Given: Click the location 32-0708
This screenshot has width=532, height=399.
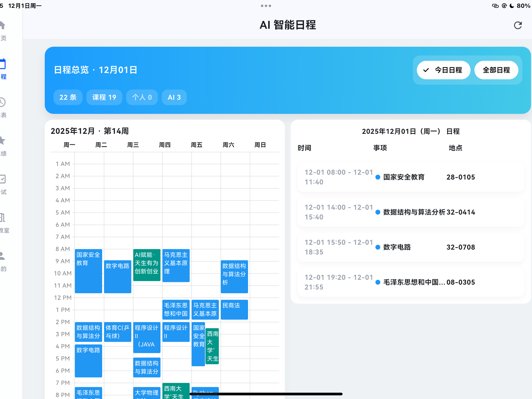Looking at the screenshot, I should [x=461, y=247].
